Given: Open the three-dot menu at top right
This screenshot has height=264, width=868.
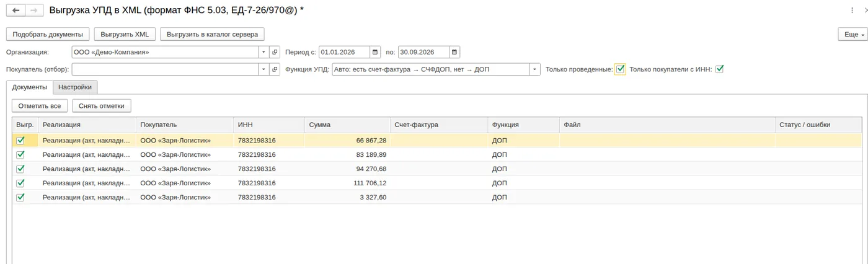Looking at the screenshot, I should 853,11.
